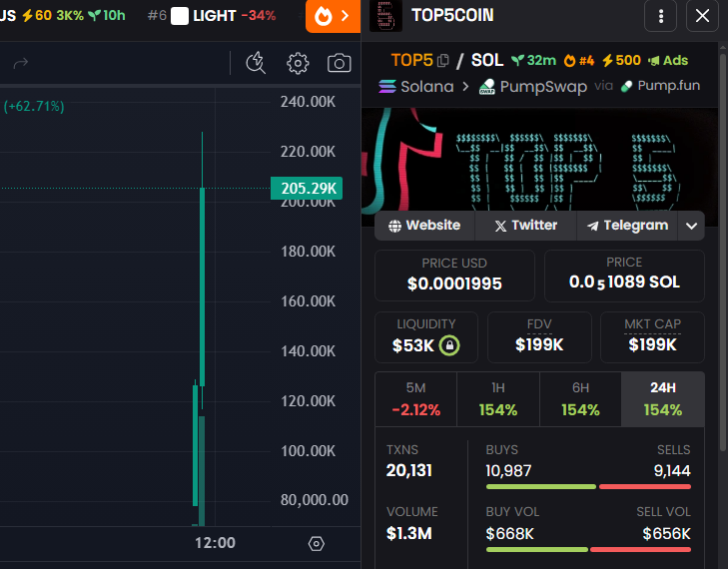Screen dimensions: 728x569
Task: Expand more social links chevron
Action: tap(691, 226)
